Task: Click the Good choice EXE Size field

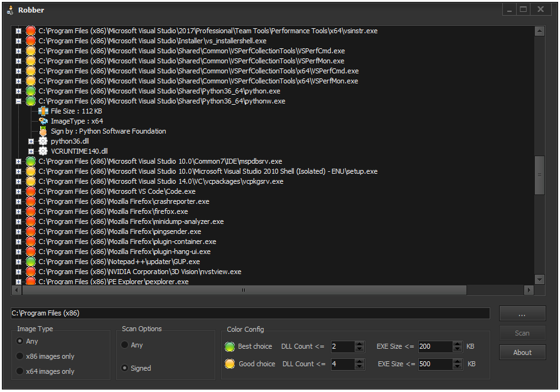Action: (x=435, y=364)
